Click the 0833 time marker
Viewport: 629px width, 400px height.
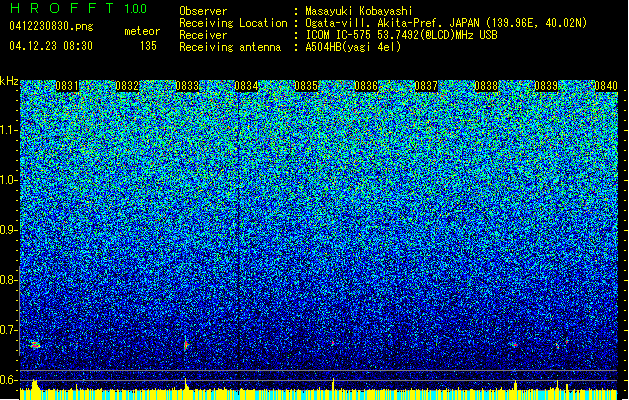coord(187,86)
